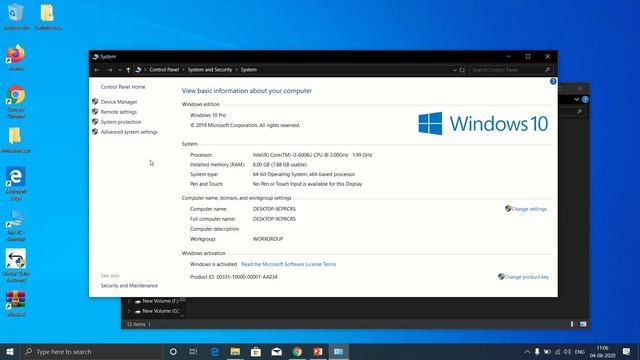Click the File Explorer search magnifier
The image size is (640, 360).
(579, 111)
